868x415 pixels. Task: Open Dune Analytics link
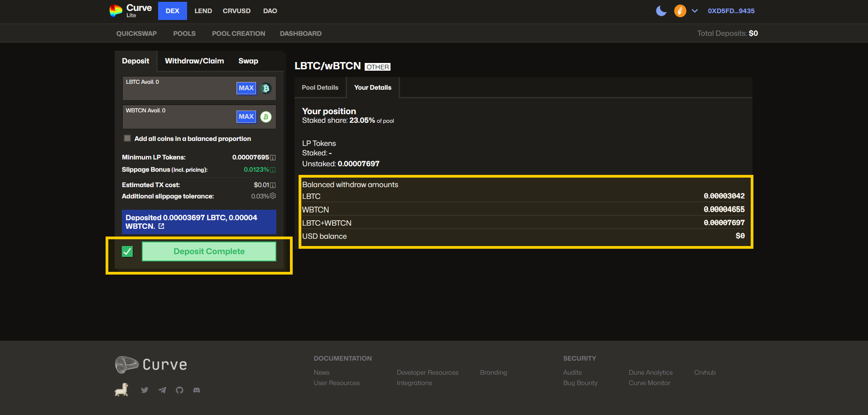click(x=651, y=372)
